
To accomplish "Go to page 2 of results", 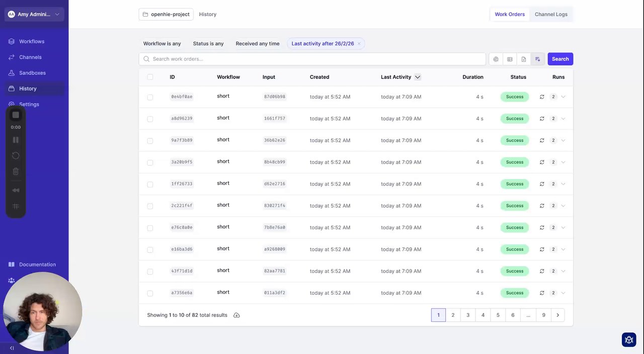I will [453, 315].
